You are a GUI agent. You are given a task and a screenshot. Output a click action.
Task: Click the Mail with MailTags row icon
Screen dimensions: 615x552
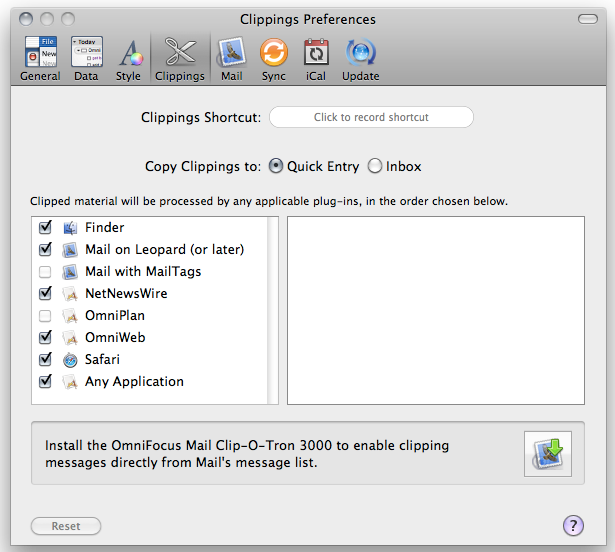tap(70, 271)
